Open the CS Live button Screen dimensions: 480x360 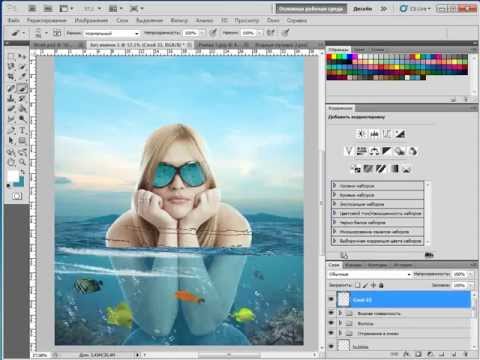point(416,9)
